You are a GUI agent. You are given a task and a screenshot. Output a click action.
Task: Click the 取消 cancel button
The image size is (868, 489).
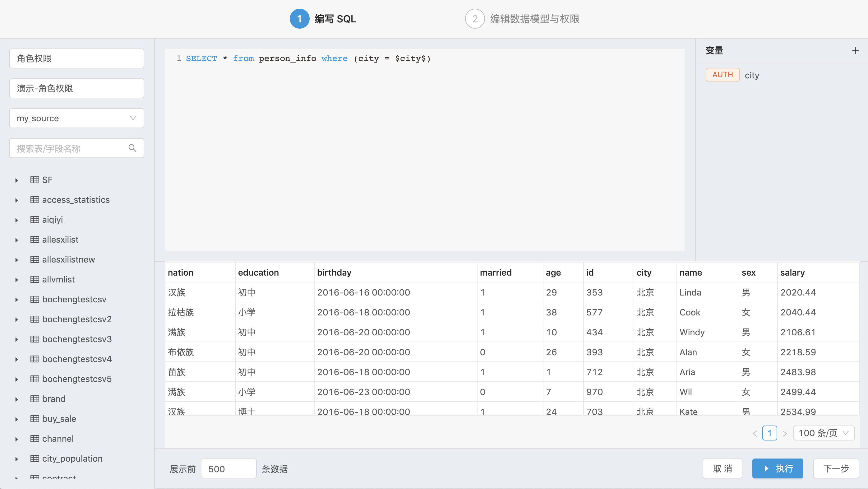click(x=722, y=468)
